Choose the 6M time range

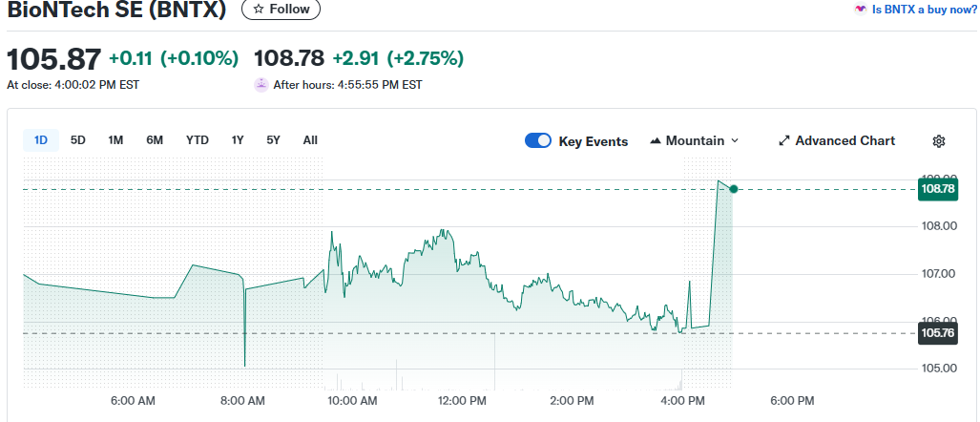point(155,140)
